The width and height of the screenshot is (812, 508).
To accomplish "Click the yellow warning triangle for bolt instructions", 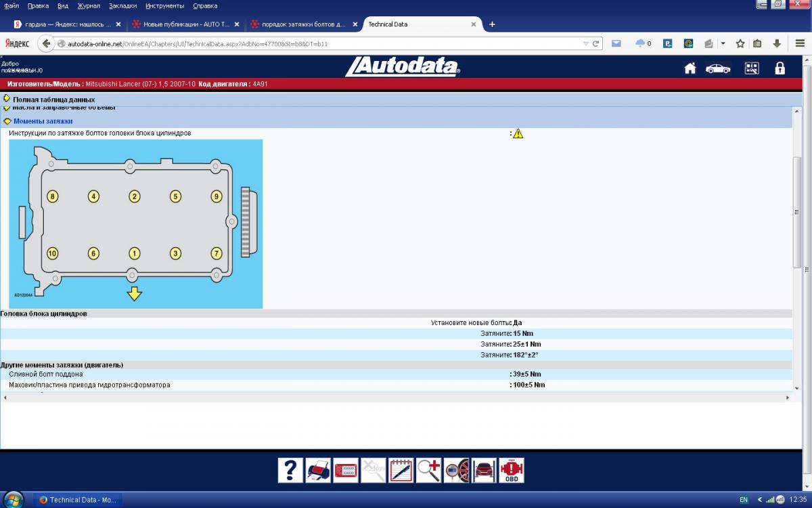I will click(x=518, y=133).
